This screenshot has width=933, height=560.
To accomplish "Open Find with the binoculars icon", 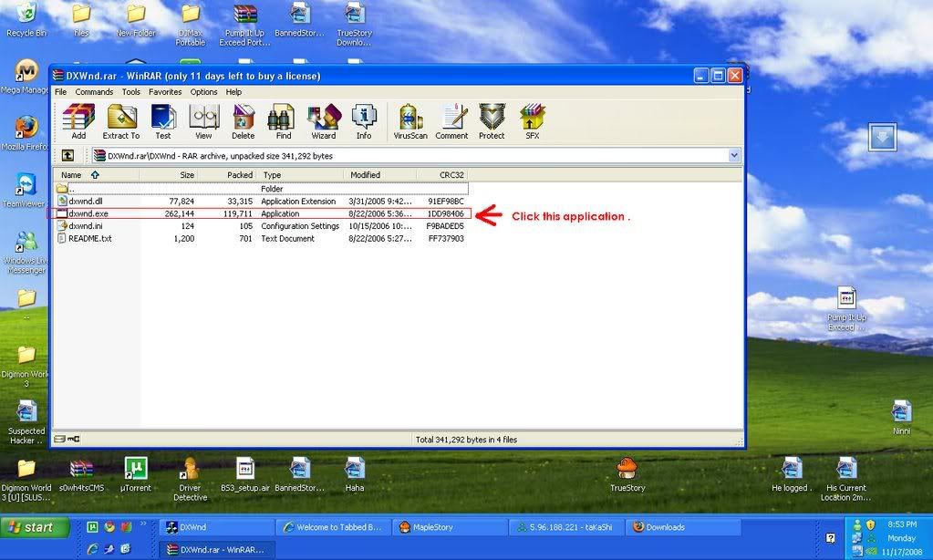I will tap(284, 122).
